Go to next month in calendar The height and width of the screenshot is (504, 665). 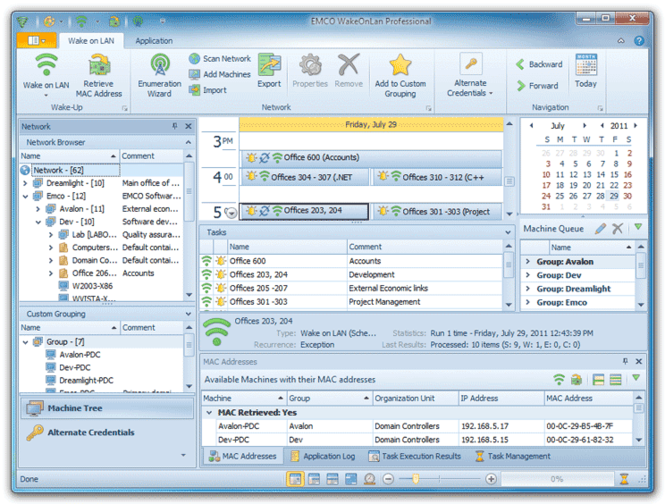pos(584,126)
